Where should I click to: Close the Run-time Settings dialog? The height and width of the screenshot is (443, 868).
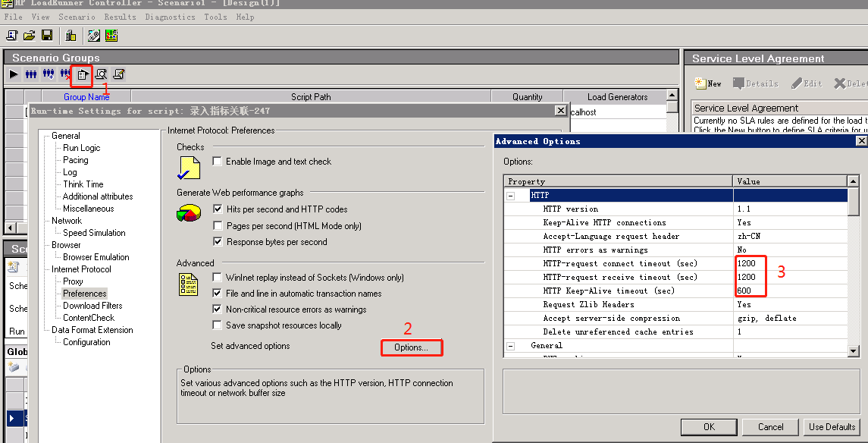tap(560, 111)
